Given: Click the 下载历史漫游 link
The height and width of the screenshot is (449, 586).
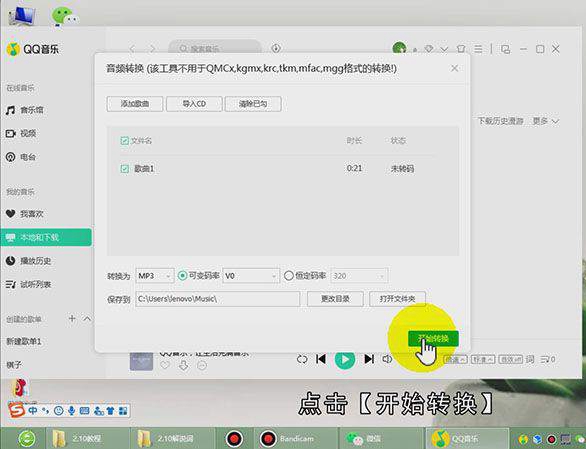Looking at the screenshot, I should pyautogui.click(x=500, y=121).
